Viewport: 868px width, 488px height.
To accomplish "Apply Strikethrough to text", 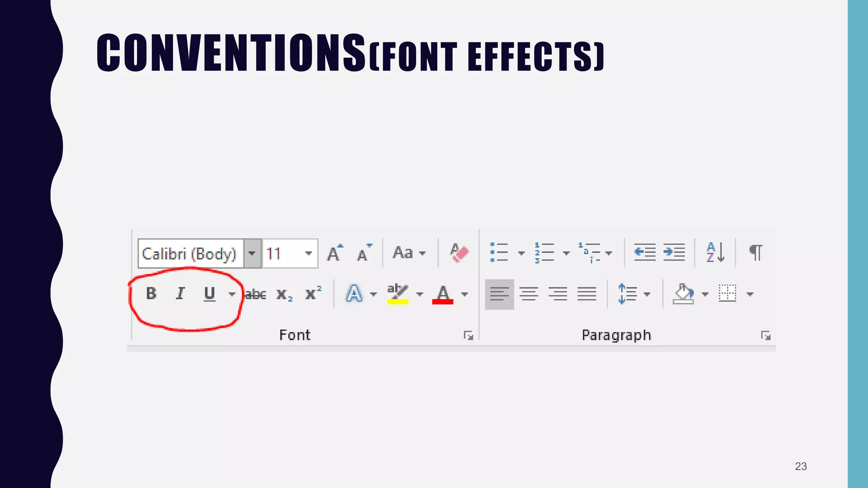I will 256,294.
